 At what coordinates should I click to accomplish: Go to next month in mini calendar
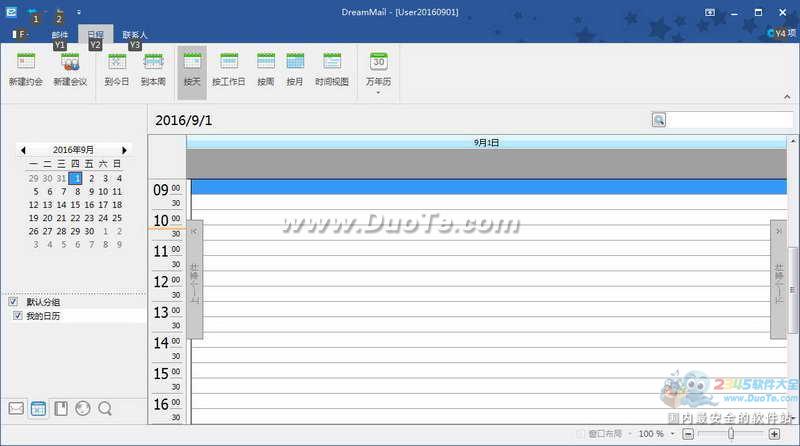pos(124,150)
